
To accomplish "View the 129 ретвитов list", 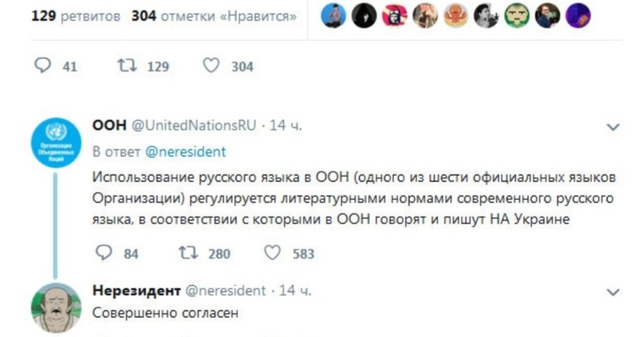I will point(76,16).
